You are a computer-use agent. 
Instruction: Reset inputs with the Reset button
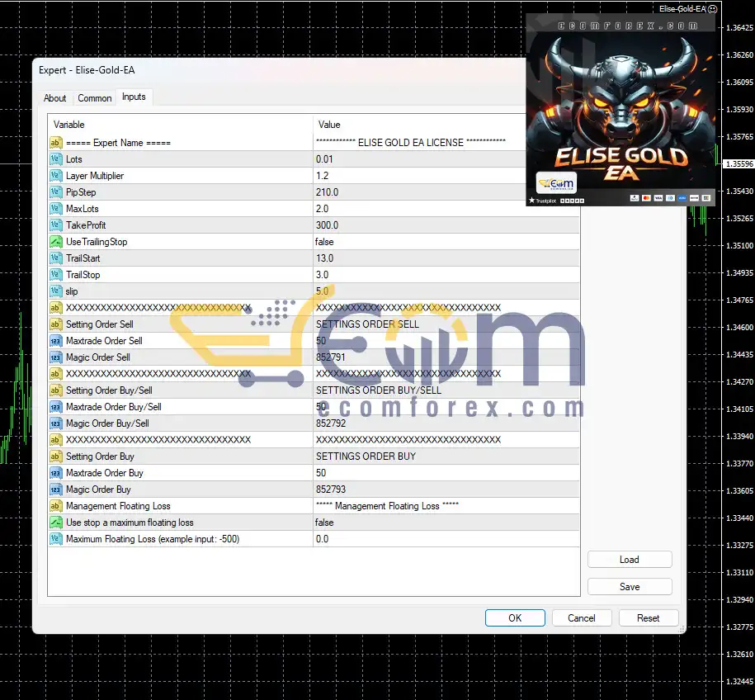(x=648, y=617)
